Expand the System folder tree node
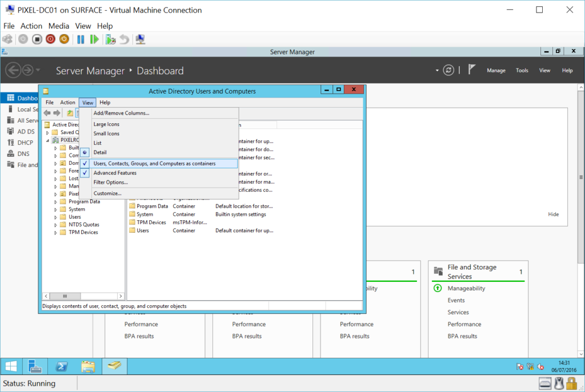The image size is (585, 392). click(56, 209)
